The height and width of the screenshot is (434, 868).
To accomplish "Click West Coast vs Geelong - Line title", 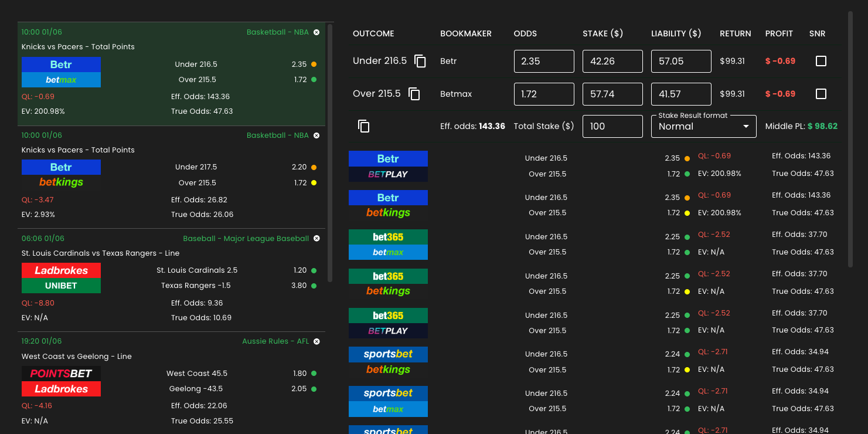I will [x=76, y=357].
